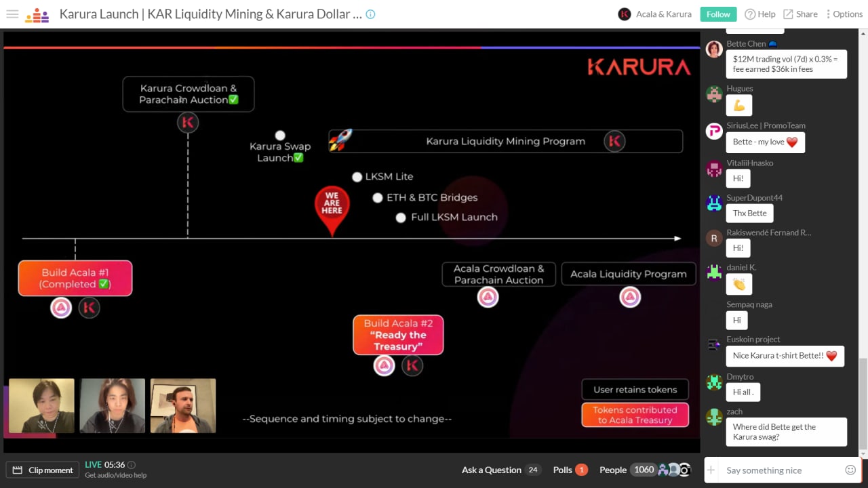Click the chat panel scrollbar
The width and height of the screenshot is (868, 488).
pyautogui.click(x=863, y=404)
